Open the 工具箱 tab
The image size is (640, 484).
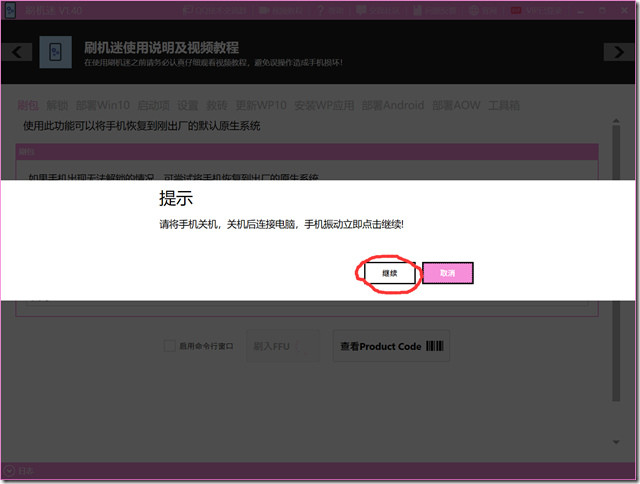(x=503, y=105)
